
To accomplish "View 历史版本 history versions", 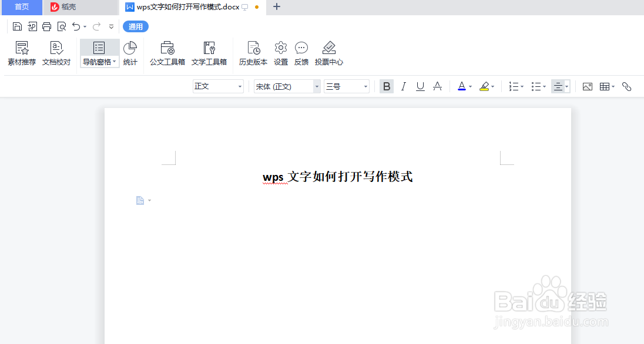I will click(253, 53).
